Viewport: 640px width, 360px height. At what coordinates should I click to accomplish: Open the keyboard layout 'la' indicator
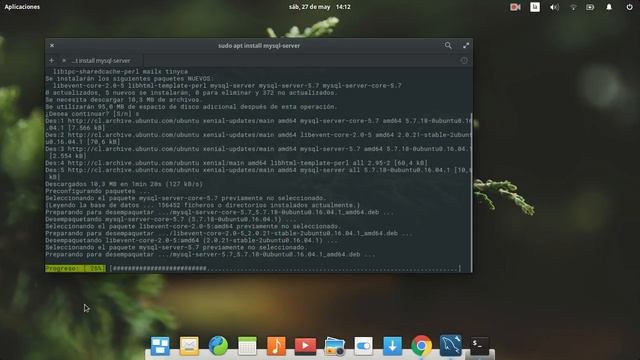coord(535,7)
